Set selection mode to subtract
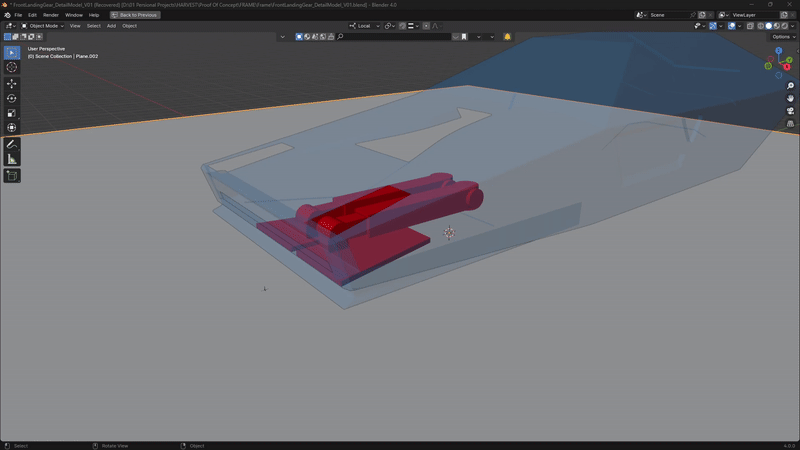This screenshot has width=800, height=450. point(23,37)
